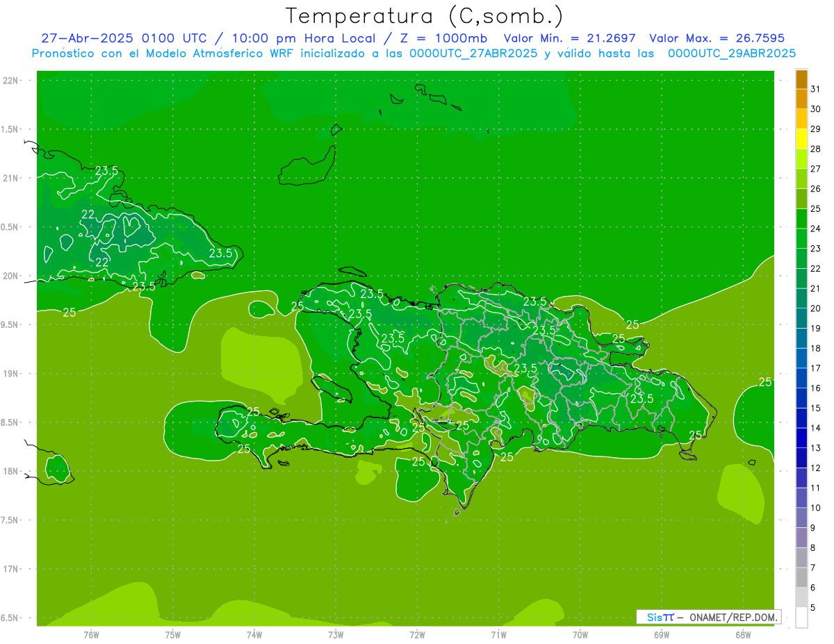Click the 18N latitude axis label
The height and width of the screenshot is (644, 834).
click(12, 471)
